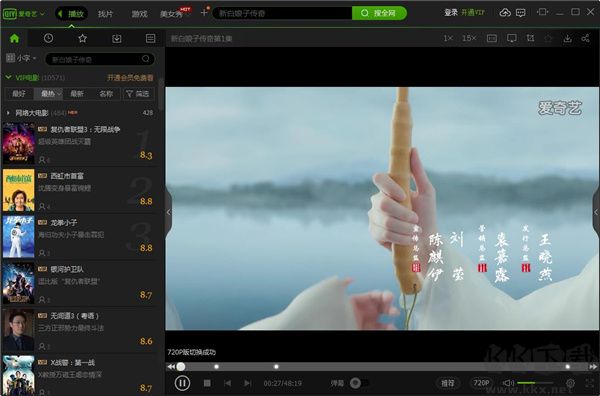Set playback speed to 15×
This screenshot has width=600, height=396.
(469, 38)
